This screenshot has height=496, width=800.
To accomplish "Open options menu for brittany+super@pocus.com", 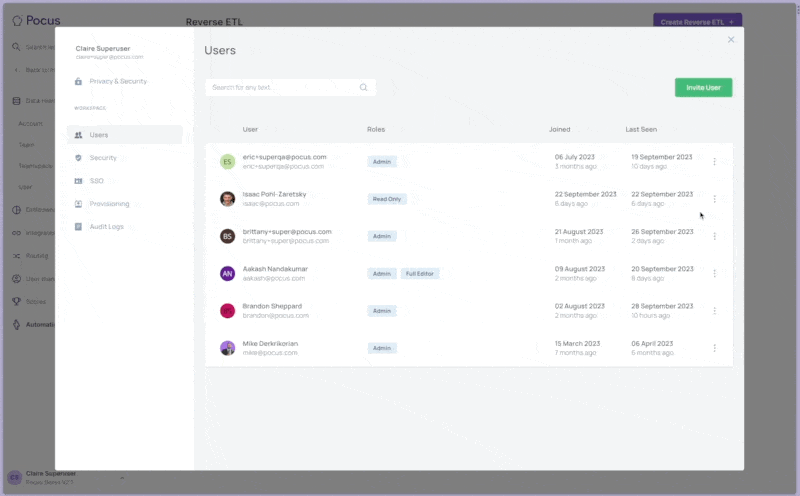I will point(714,236).
